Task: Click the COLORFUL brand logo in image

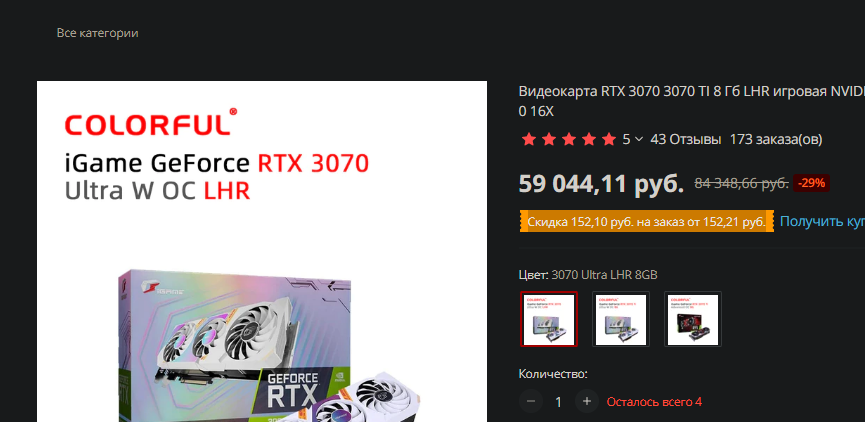Action: click(151, 122)
